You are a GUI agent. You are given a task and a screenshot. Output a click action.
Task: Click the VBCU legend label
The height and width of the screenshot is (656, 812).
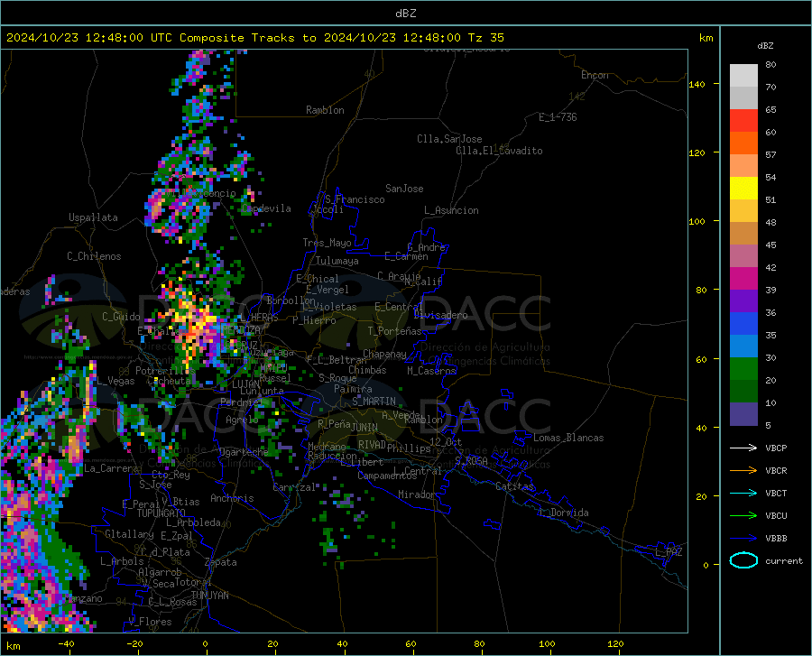[x=776, y=516]
